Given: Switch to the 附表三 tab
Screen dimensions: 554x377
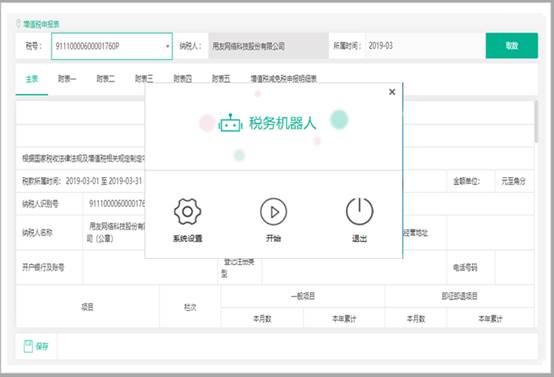Looking at the screenshot, I should tap(144, 79).
